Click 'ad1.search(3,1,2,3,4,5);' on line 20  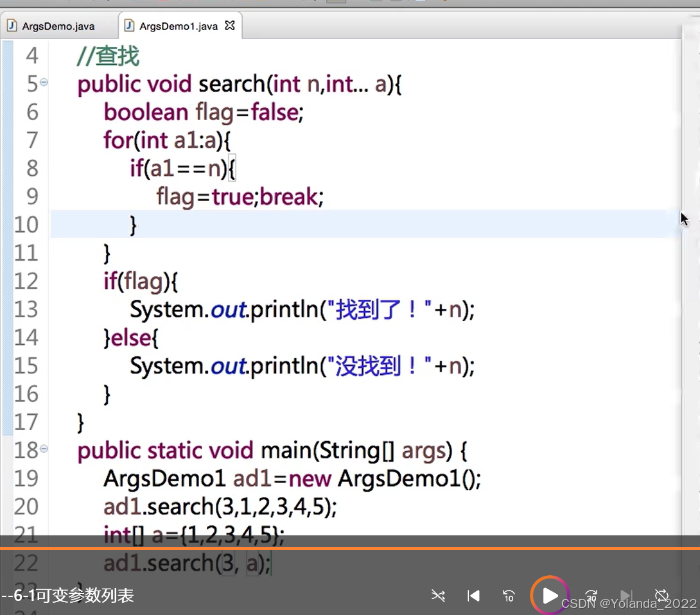pos(220,507)
